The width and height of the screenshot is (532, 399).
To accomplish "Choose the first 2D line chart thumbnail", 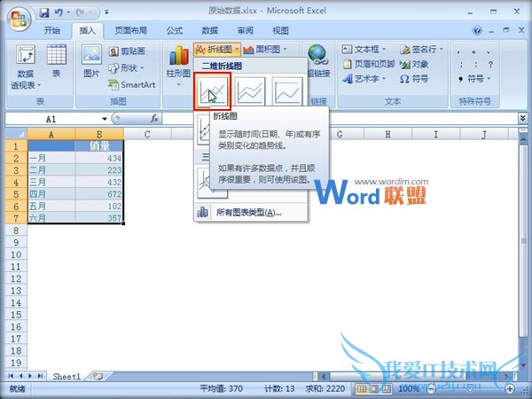I will [x=213, y=91].
